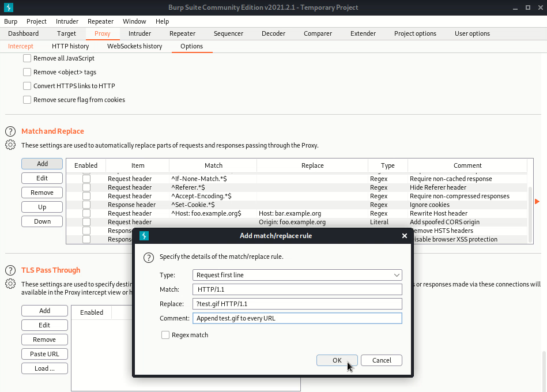This screenshot has height=392, width=547.
Task: Click the Burp icon in dialog title bar
Action: [x=144, y=236]
